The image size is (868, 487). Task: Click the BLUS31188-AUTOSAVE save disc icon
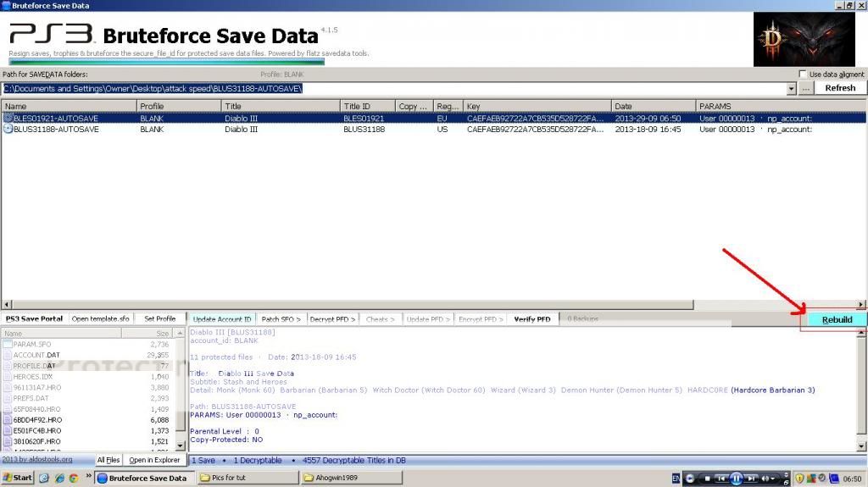8,130
